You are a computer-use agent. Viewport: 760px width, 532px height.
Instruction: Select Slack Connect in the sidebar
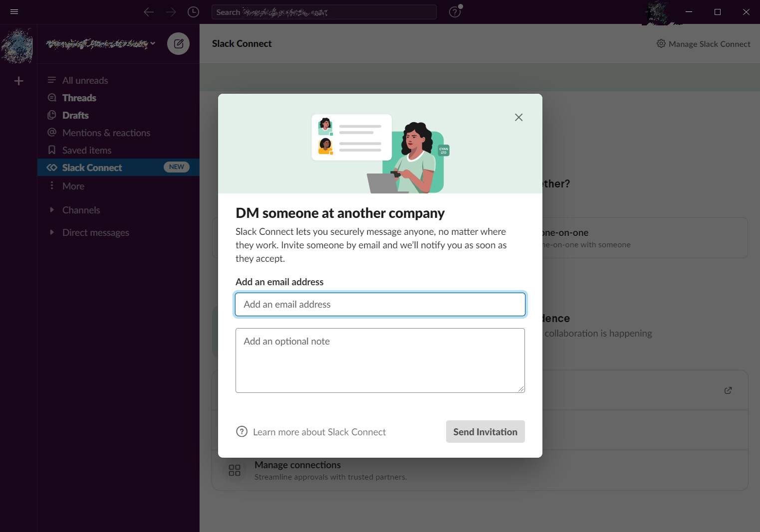pos(118,168)
